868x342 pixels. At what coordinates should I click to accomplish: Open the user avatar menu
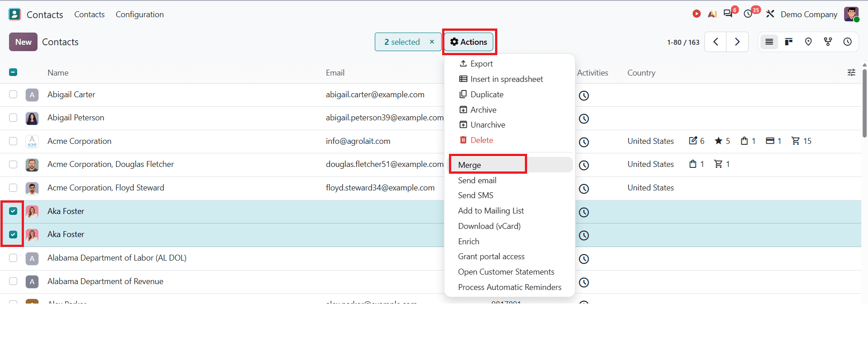[851, 14]
